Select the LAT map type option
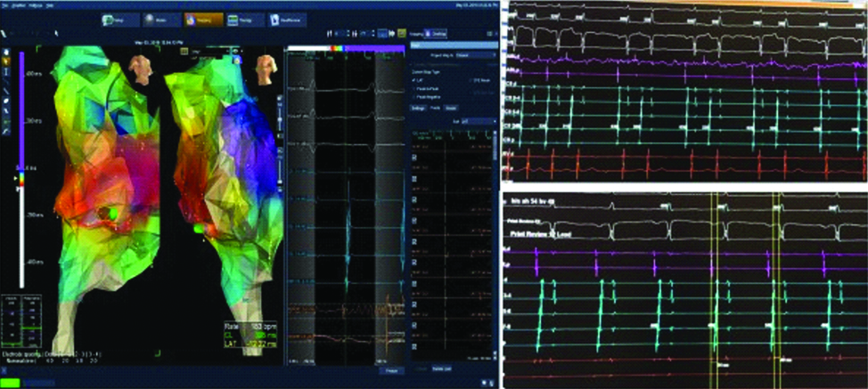868x389 pixels. click(x=417, y=80)
